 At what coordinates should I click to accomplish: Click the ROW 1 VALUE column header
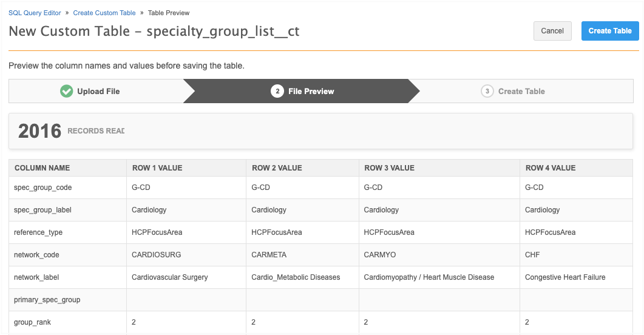pyautogui.click(x=157, y=168)
